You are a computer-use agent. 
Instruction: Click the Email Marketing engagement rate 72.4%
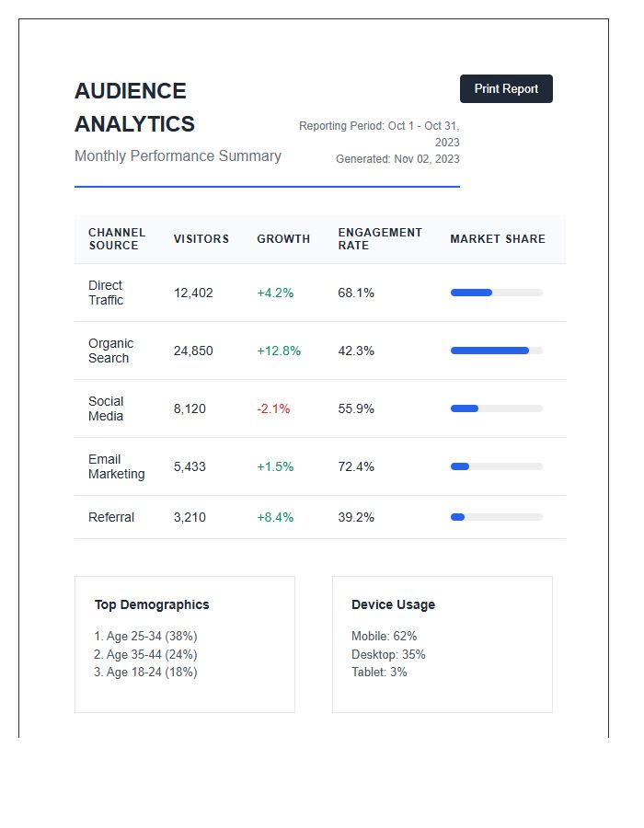(x=355, y=466)
